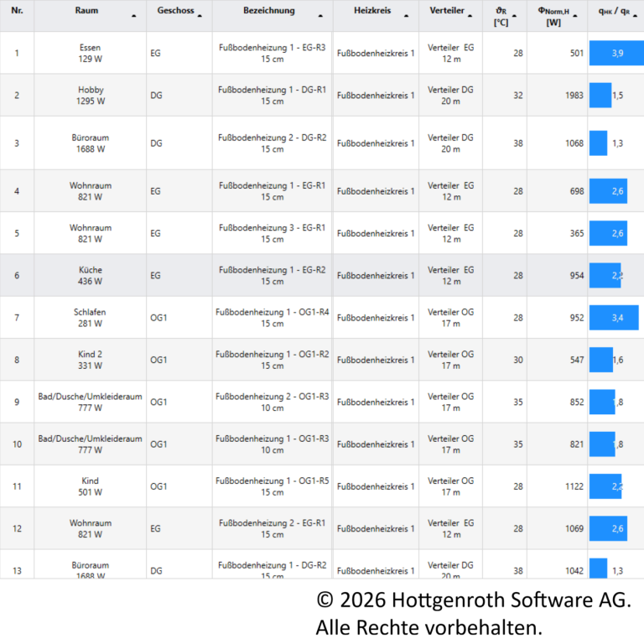Click the sort arrow in temperature °C header
Screen dimensions: 644x644
(x=514, y=16)
